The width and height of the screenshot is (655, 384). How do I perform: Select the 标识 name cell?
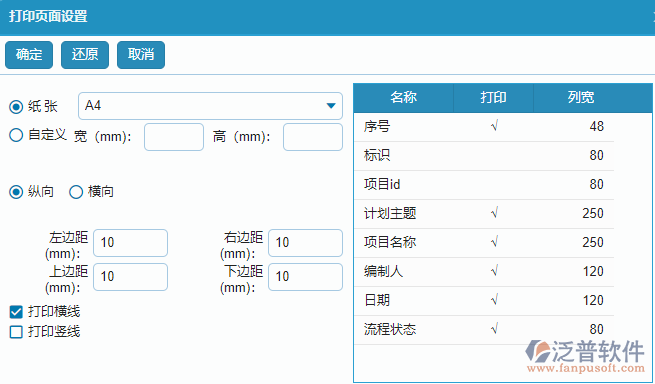(x=404, y=155)
